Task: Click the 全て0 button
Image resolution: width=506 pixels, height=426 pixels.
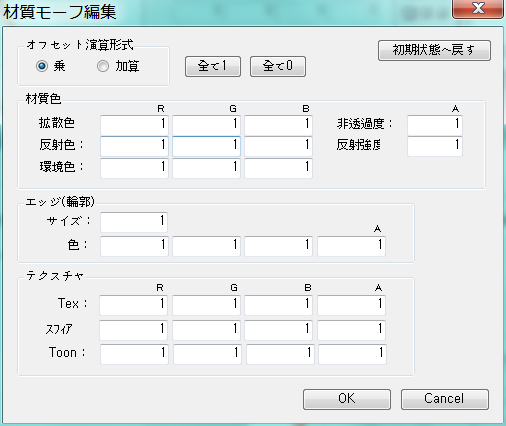Action: [x=278, y=66]
